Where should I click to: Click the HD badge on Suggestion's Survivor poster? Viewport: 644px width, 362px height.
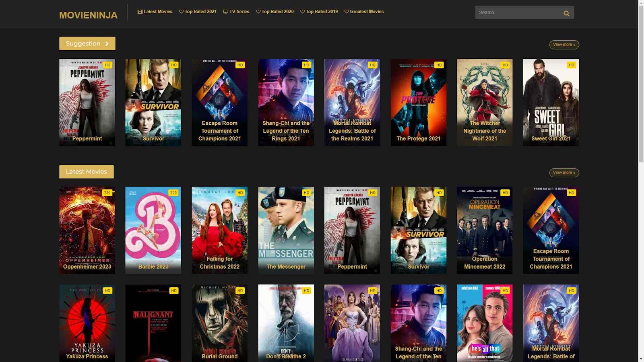(174, 65)
